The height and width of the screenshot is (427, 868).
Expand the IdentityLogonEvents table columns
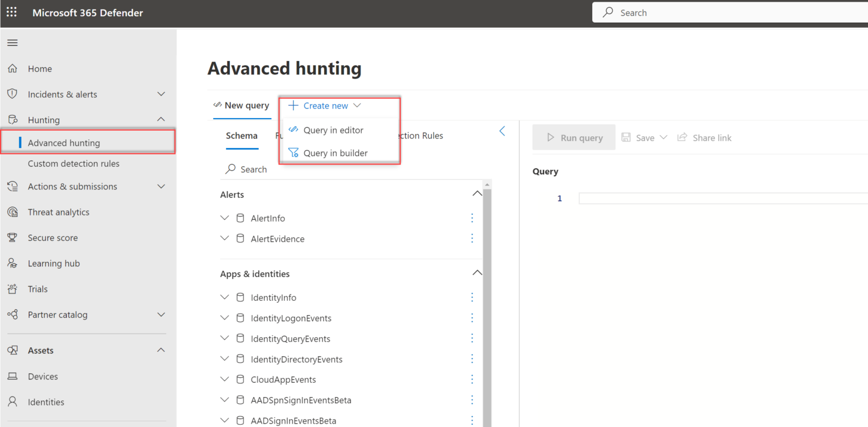click(x=225, y=317)
